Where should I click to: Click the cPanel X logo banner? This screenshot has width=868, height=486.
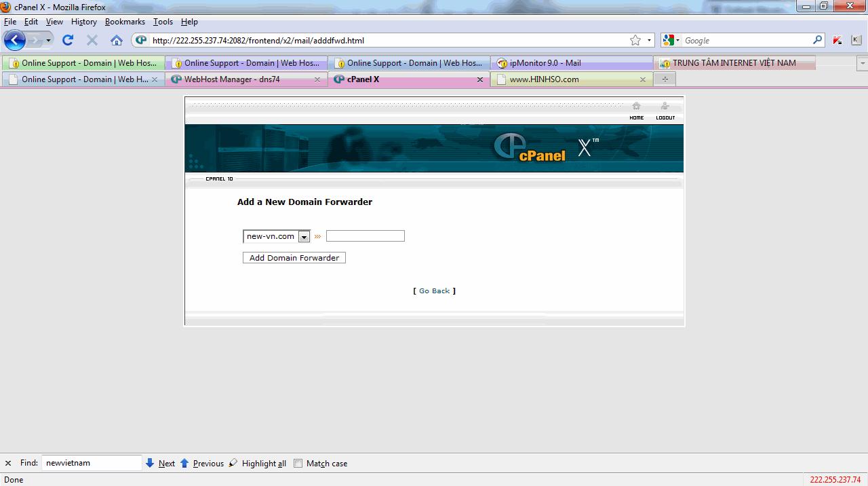[x=434, y=148]
